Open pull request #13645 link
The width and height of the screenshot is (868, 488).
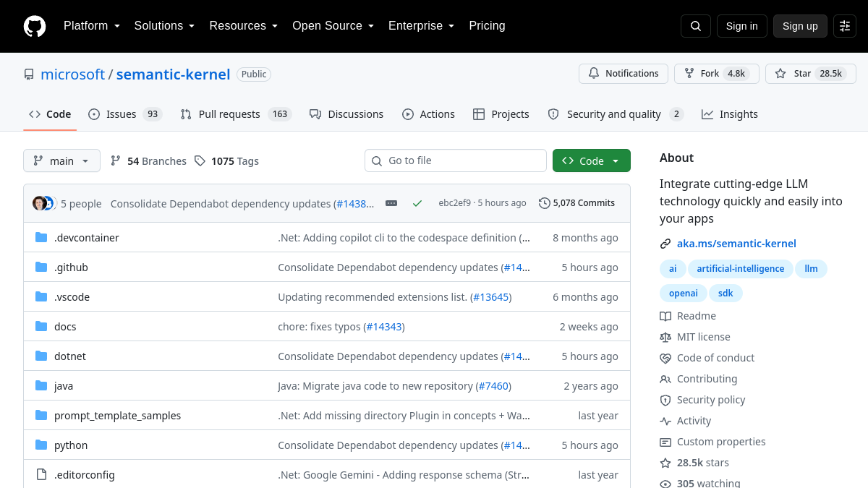[x=490, y=297]
